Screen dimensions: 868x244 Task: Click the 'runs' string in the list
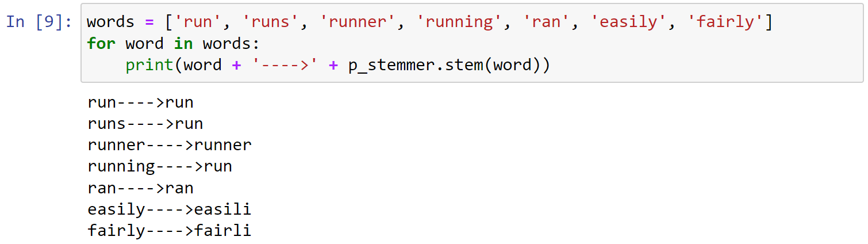pos(271,22)
